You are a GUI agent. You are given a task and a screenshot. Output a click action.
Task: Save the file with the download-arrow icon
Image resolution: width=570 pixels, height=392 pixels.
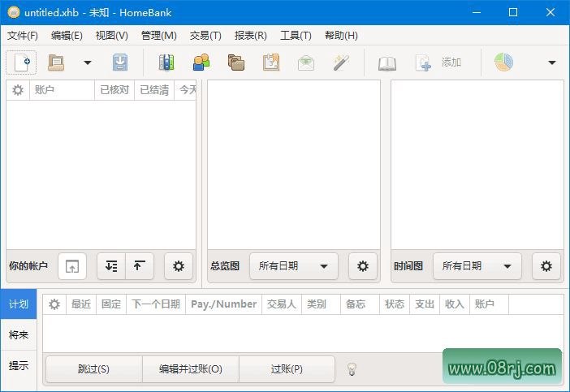click(x=120, y=62)
